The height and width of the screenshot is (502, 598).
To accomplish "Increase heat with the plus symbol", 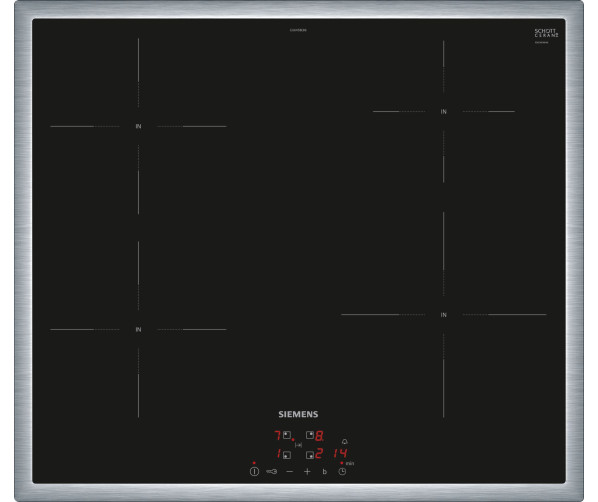I will [307, 472].
